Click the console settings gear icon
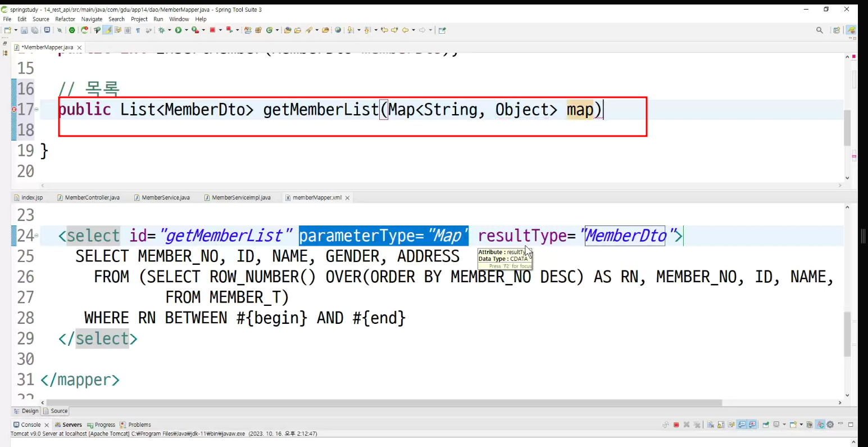The height and width of the screenshot is (447, 868). (830, 425)
